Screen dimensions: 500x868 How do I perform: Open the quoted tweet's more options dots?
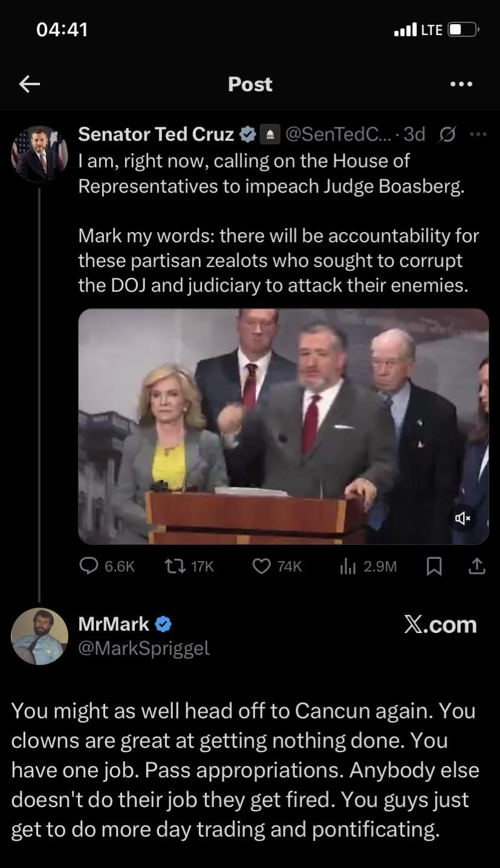click(478, 134)
